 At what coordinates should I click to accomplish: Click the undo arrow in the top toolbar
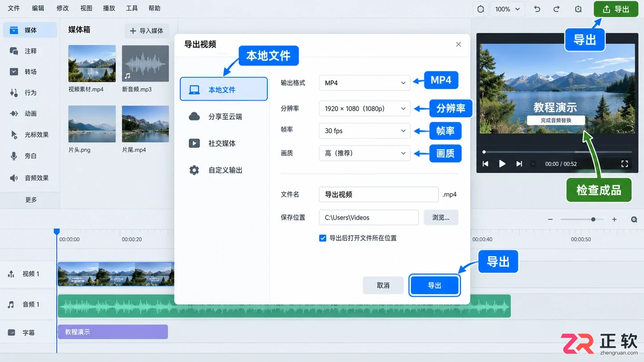[x=537, y=9]
